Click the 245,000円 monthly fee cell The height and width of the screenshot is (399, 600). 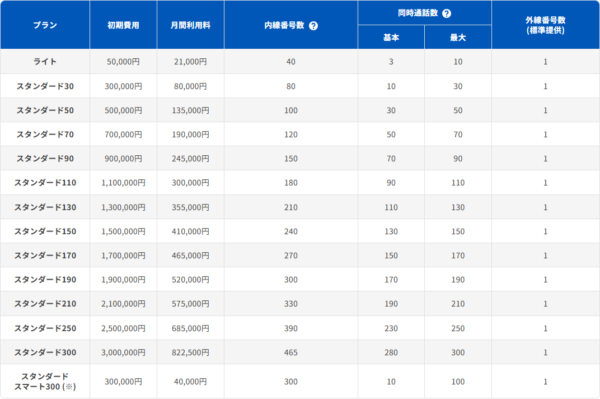click(x=191, y=158)
